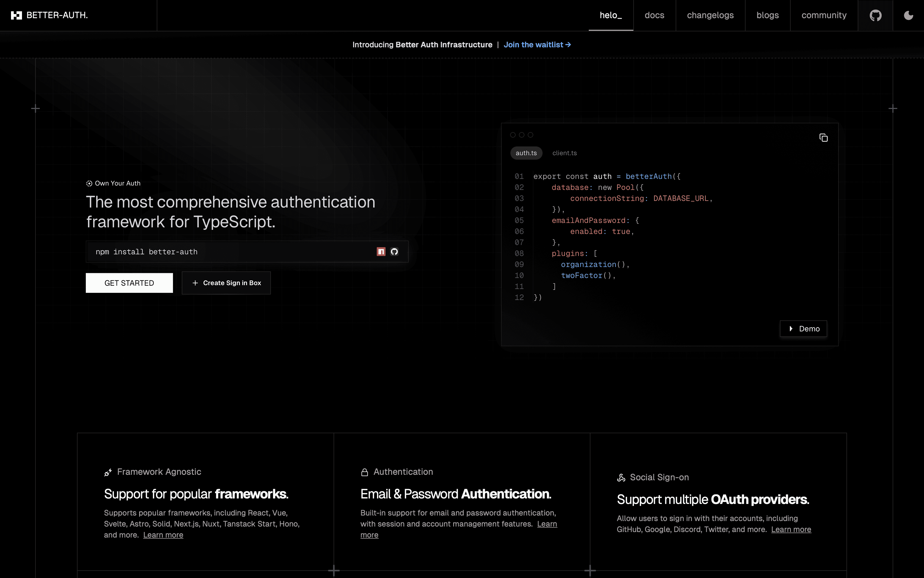
Task: Click the BETTER-AUTH. brand text
Action: 57,15
